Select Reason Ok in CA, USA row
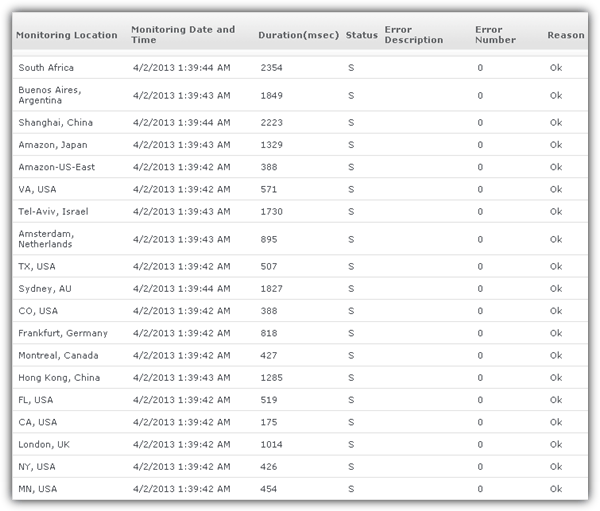 point(556,422)
